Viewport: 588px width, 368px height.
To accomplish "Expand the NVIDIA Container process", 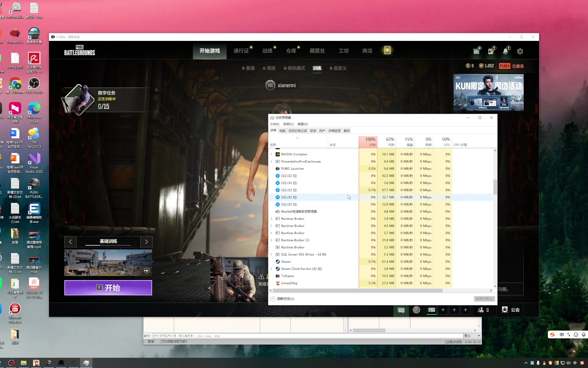I will [x=272, y=154].
